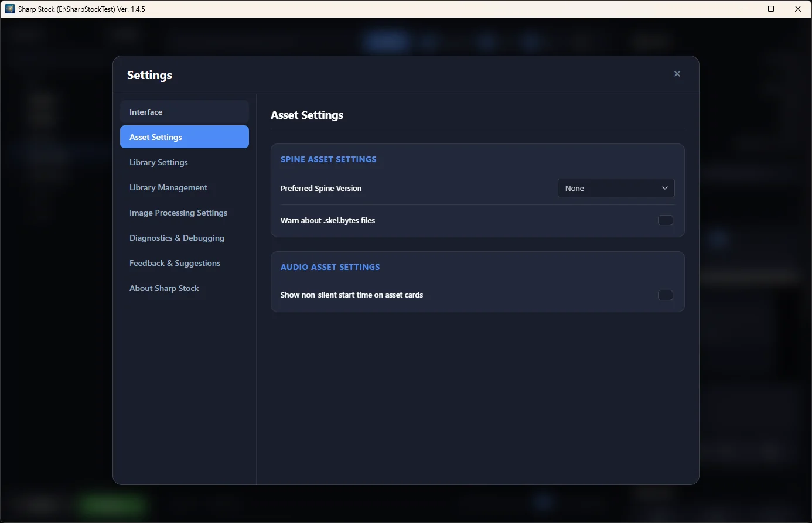Switch to Image Processing Settings

pyautogui.click(x=185, y=213)
